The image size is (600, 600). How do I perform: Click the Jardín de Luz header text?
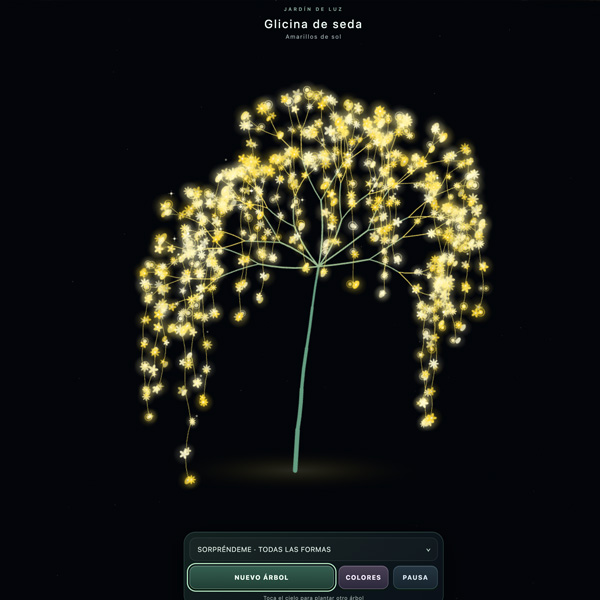click(x=313, y=9)
